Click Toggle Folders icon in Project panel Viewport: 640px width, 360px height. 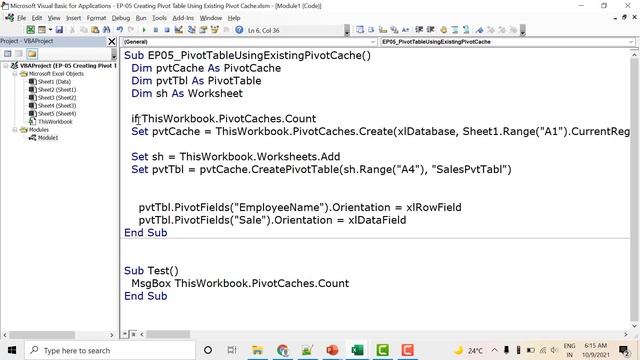pos(32,53)
